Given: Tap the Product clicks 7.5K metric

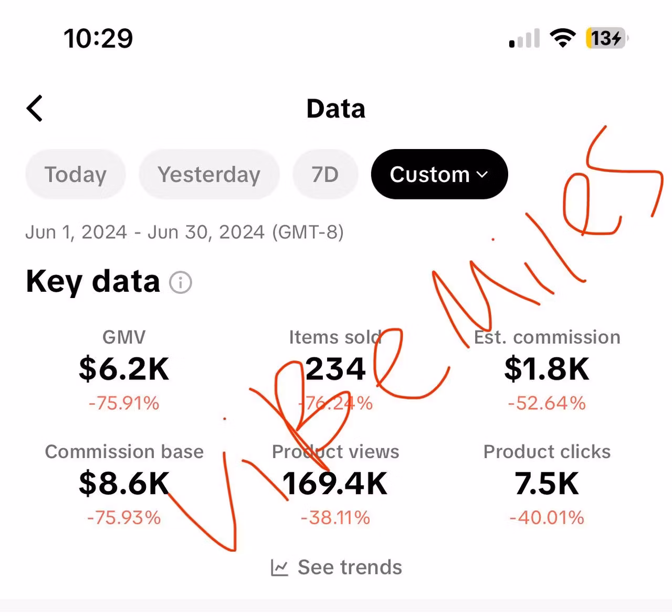Looking at the screenshot, I should [547, 483].
